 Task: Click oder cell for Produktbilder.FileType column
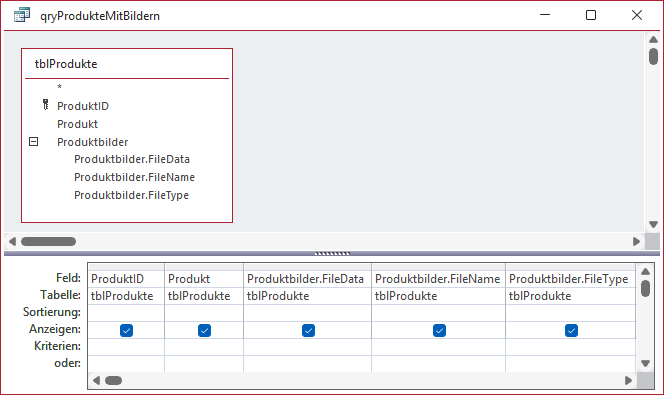[570, 364]
